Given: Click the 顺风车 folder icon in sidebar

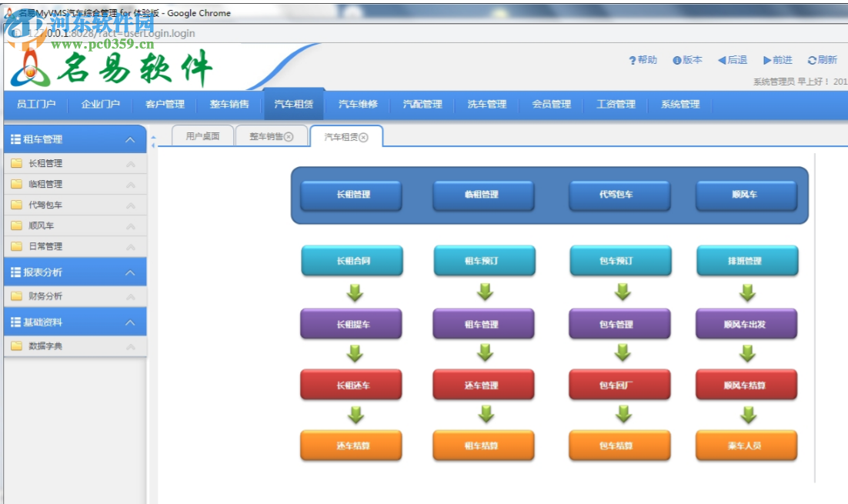Looking at the screenshot, I should click(x=18, y=225).
